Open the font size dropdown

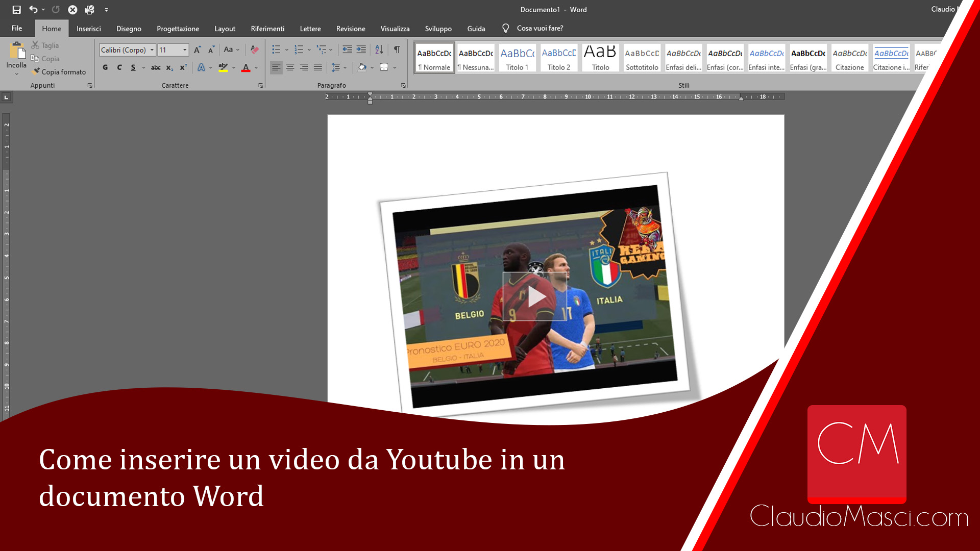(185, 49)
